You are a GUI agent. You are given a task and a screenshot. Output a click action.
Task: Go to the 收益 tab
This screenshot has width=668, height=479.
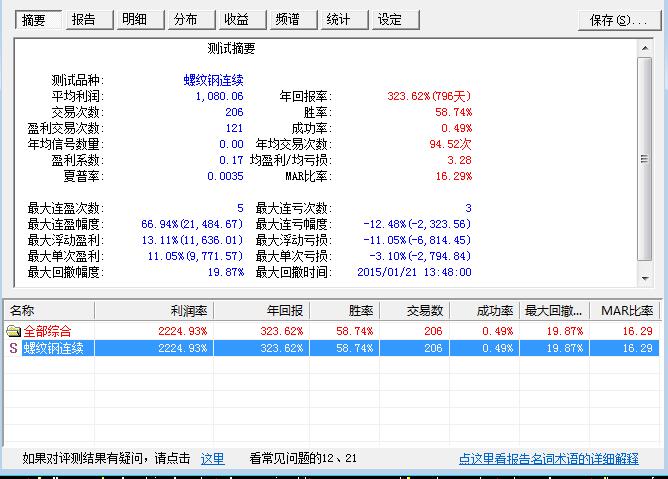[x=237, y=19]
